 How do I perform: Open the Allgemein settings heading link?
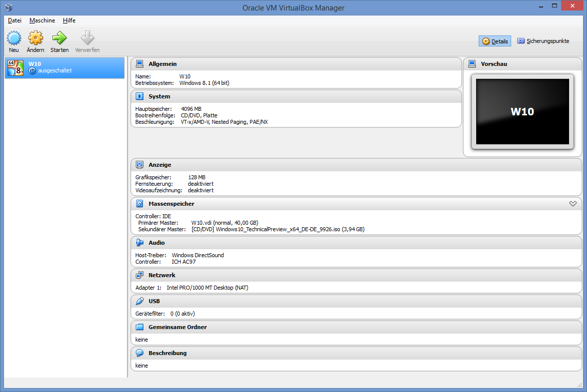tap(163, 64)
